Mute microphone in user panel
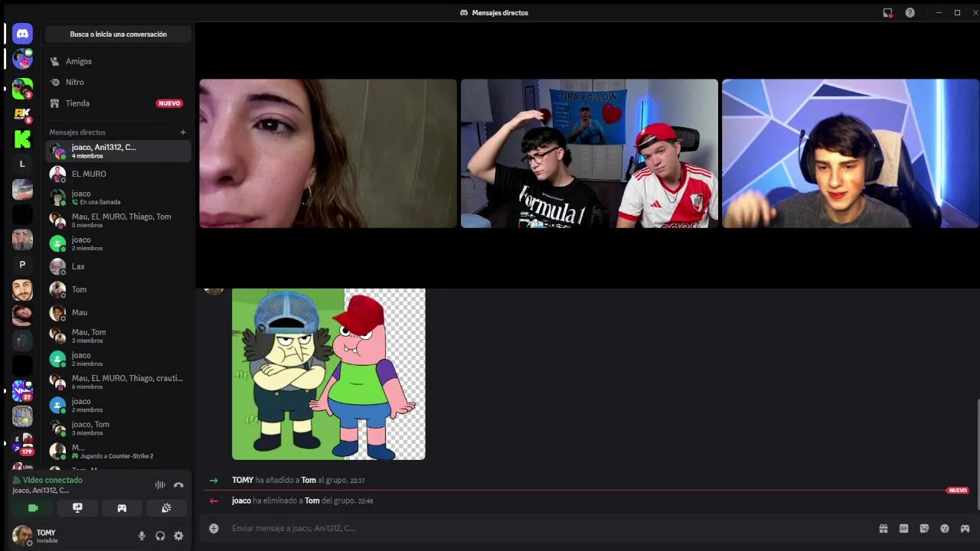The height and width of the screenshot is (551, 980). coord(142,536)
